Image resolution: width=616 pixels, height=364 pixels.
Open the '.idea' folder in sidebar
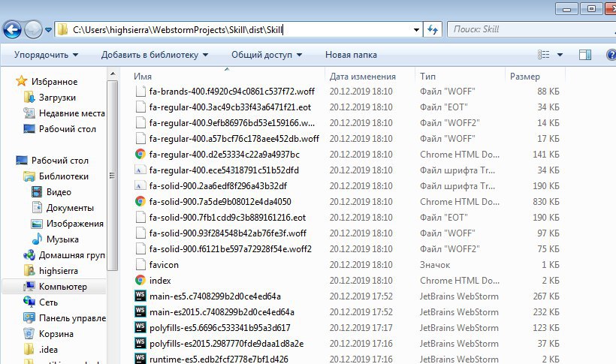48,350
